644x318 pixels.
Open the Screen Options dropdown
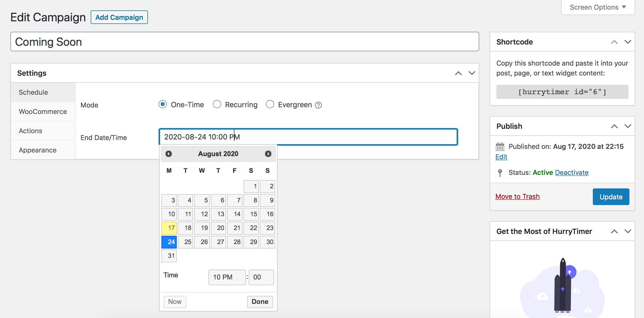coord(598,7)
